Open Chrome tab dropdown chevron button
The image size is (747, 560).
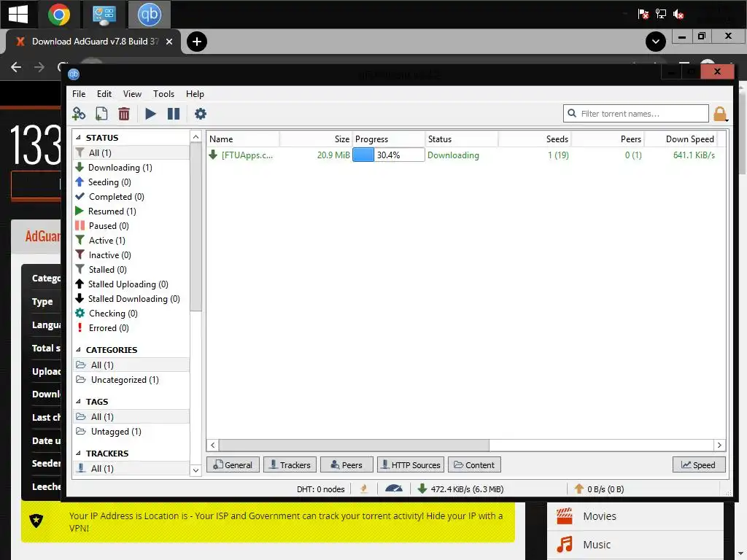(656, 42)
